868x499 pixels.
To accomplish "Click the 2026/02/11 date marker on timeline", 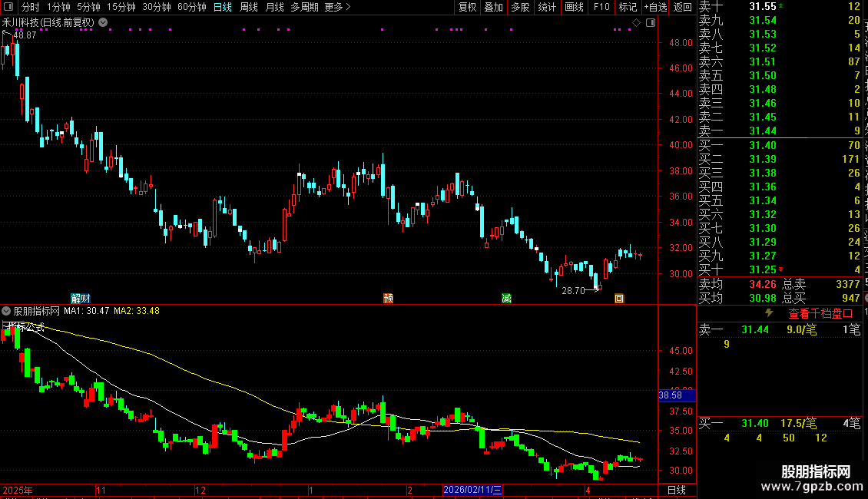I will coord(472,490).
